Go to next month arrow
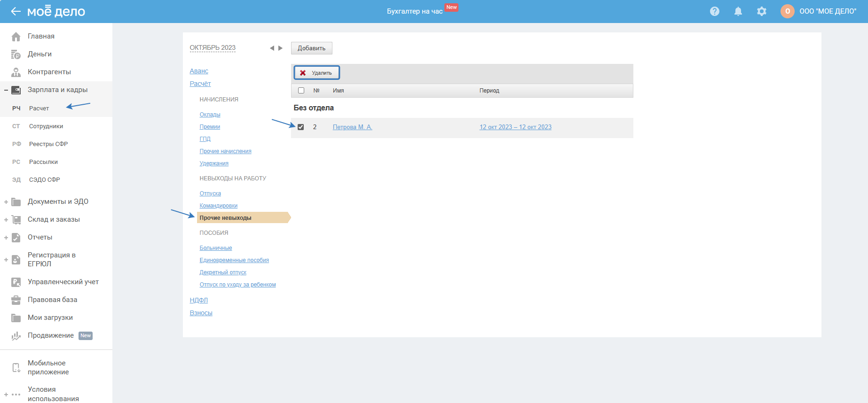 [x=281, y=48]
